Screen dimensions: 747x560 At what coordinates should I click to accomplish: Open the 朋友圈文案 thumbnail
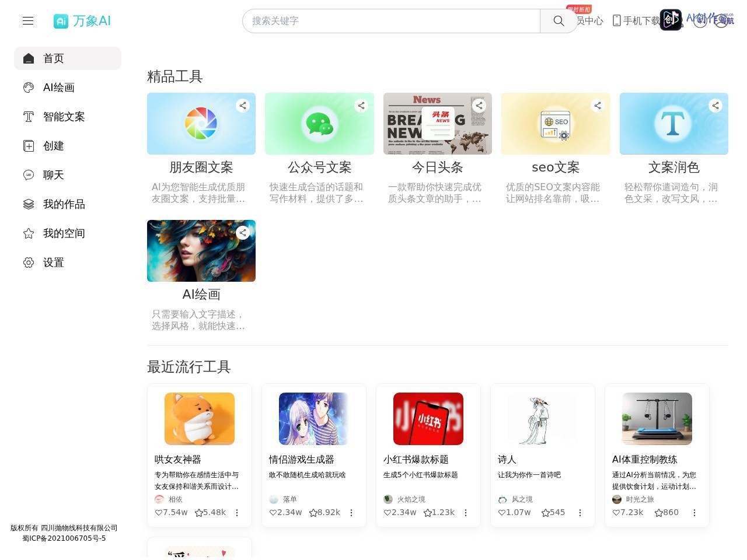tap(201, 124)
